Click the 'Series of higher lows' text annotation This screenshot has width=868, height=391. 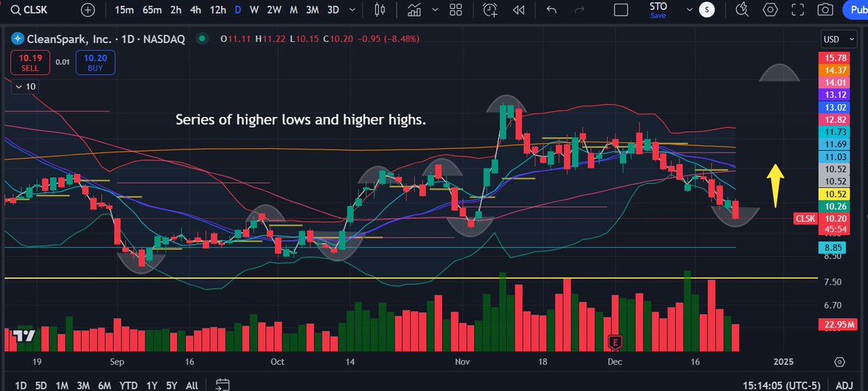coord(301,120)
